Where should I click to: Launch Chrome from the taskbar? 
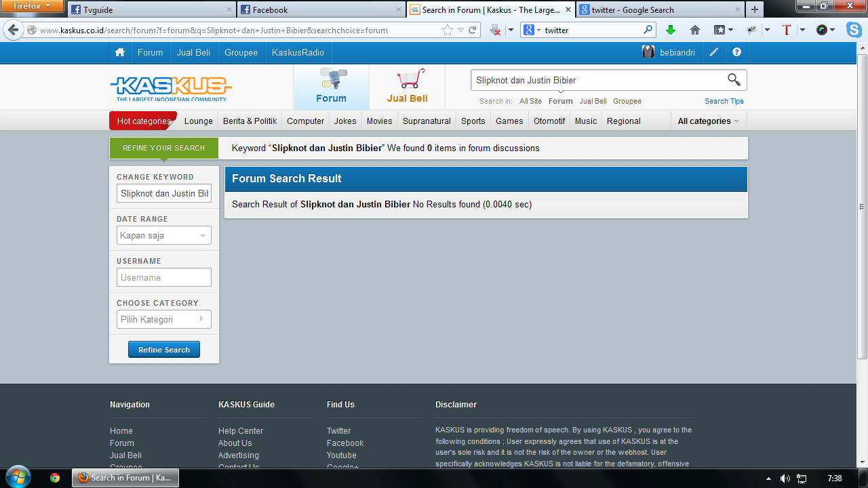point(55,477)
